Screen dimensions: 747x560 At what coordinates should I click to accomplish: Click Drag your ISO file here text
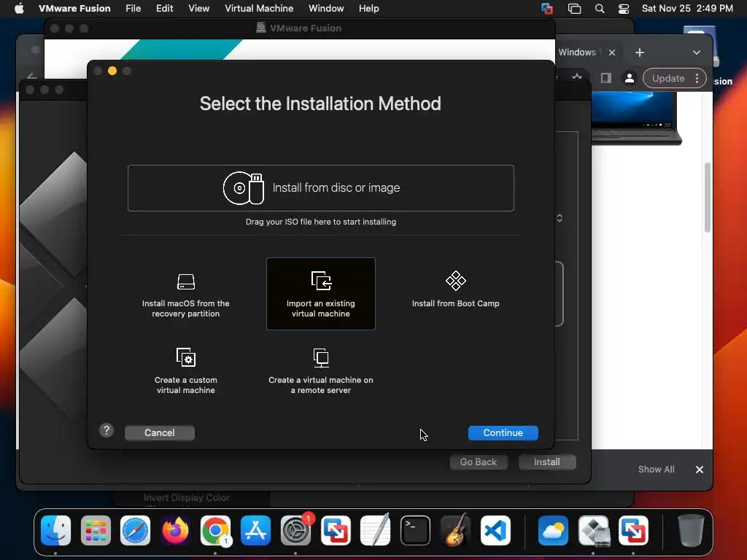pyautogui.click(x=321, y=222)
